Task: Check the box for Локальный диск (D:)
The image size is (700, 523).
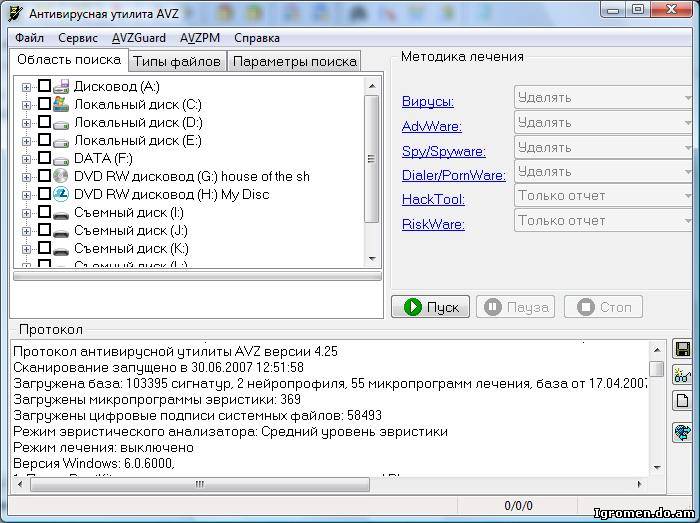Action: [44, 122]
